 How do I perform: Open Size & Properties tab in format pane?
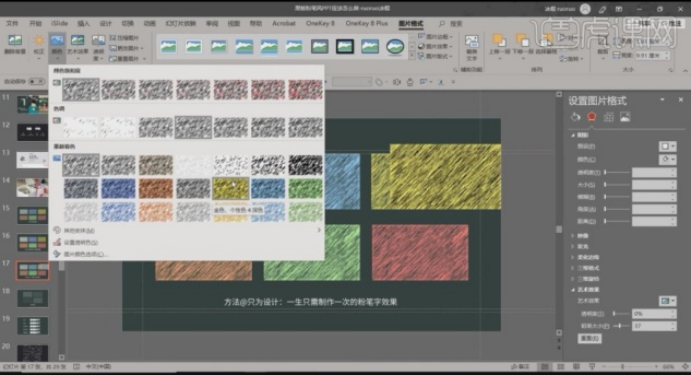[x=609, y=117]
